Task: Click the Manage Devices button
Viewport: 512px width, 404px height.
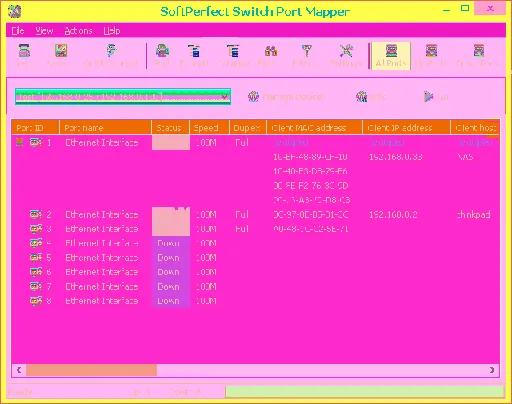Action: (x=287, y=97)
